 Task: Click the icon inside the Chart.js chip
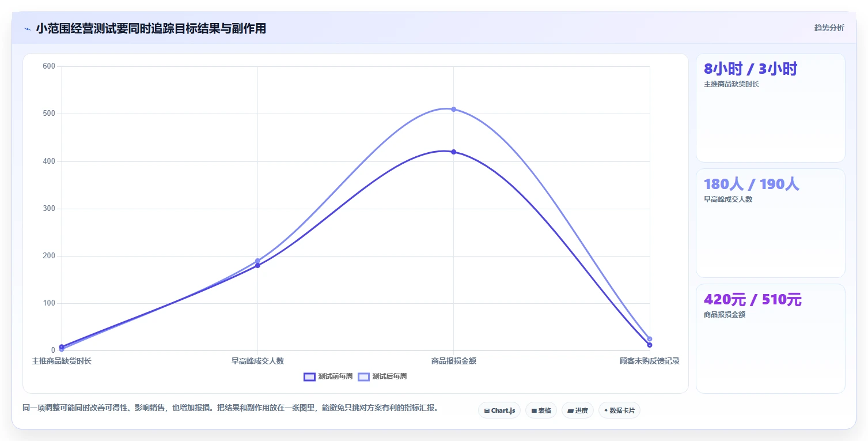(x=487, y=411)
